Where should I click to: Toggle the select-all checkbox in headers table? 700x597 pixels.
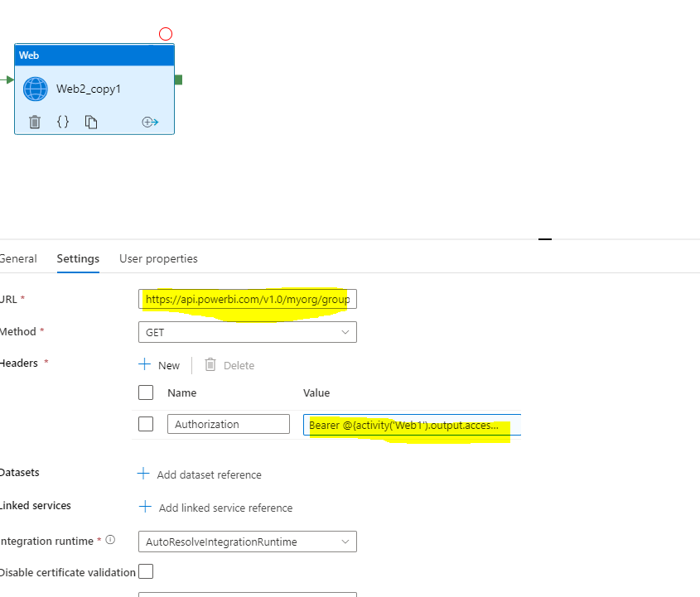[x=146, y=392]
